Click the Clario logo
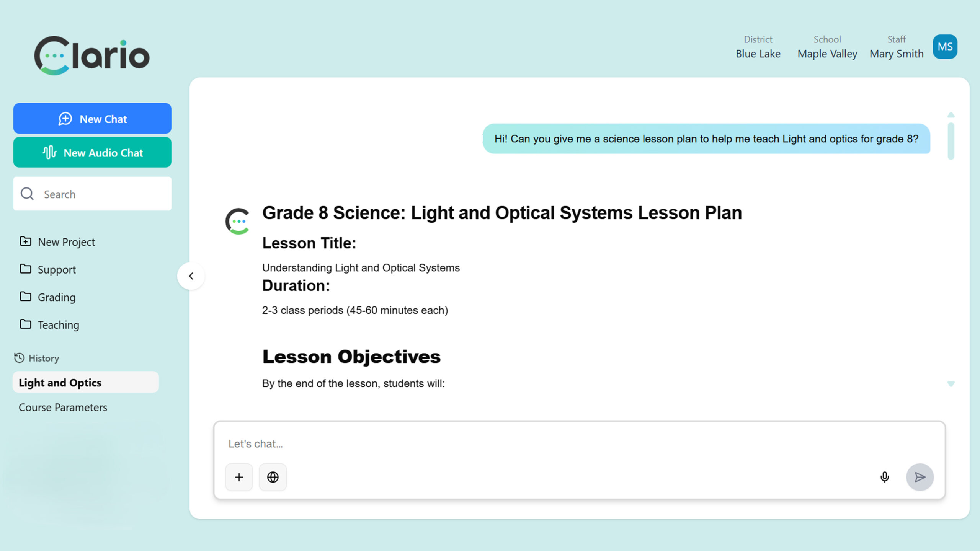 click(92, 55)
